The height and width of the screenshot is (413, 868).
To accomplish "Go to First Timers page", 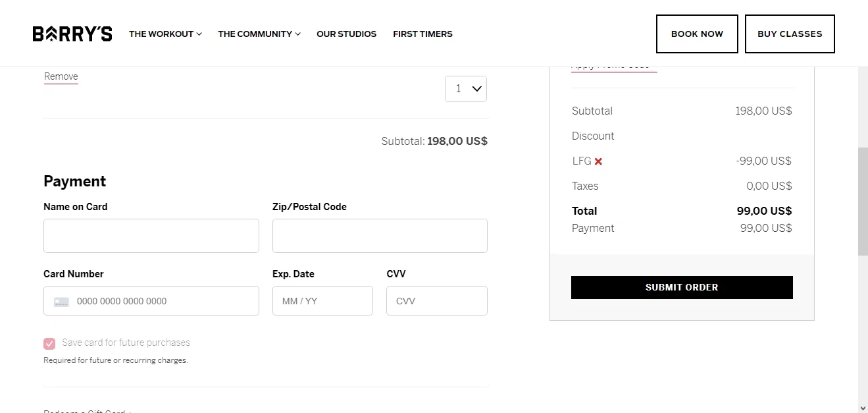I will click(422, 34).
